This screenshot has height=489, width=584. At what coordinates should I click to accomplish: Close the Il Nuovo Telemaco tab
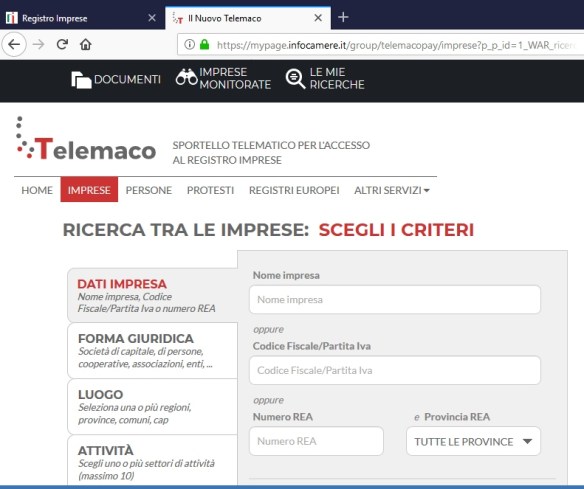point(318,18)
